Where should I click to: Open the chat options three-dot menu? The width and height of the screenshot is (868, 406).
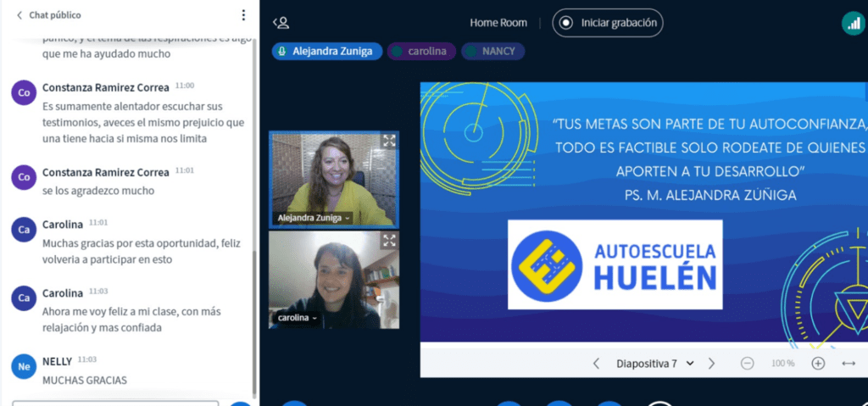[243, 15]
